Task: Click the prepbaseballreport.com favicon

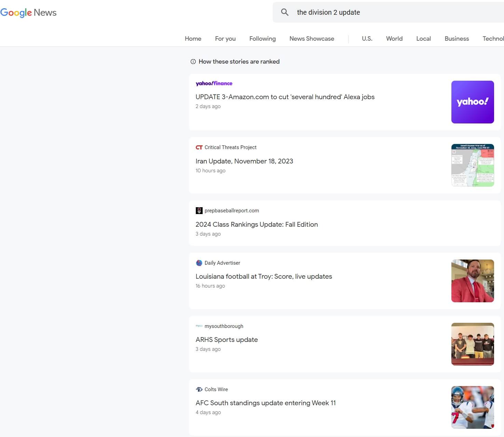Action: pyautogui.click(x=199, y=211)
